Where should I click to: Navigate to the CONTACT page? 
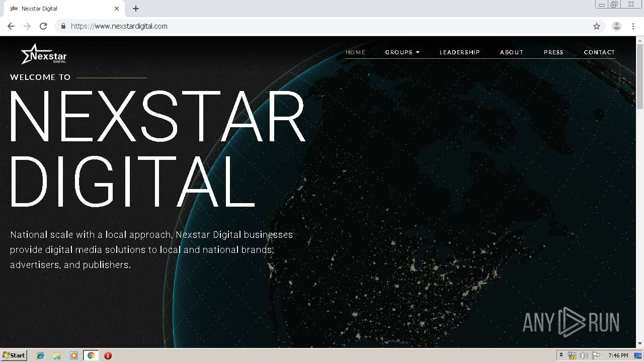click(599, 52)
